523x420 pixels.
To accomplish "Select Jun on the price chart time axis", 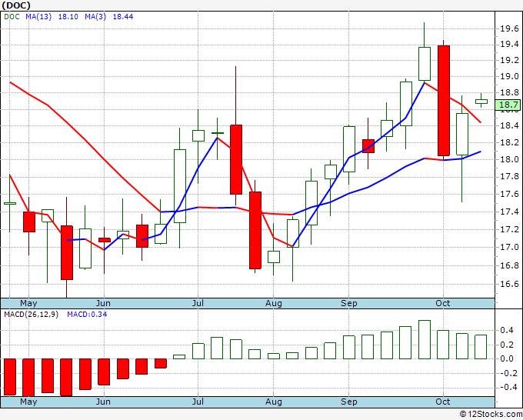I will click(103, 304).
